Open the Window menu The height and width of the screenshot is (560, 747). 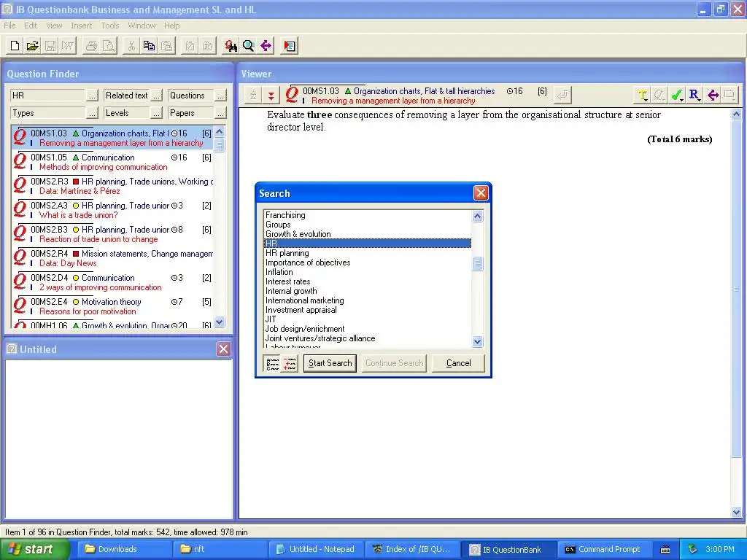pos(142,26)
